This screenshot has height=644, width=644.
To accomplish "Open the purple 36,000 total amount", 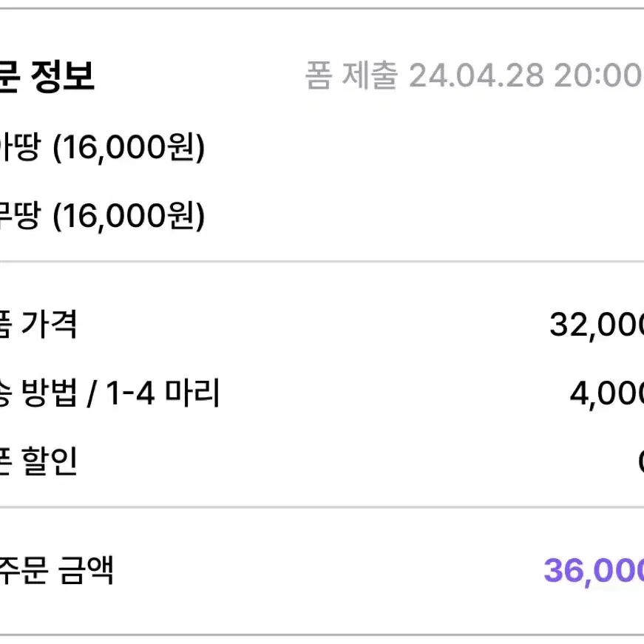I will point(594,572).
